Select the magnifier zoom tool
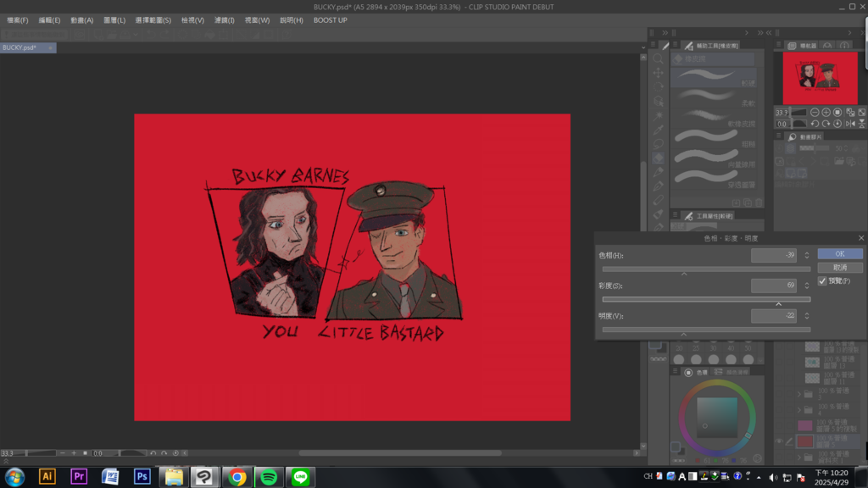Viewport: 868px width, 488px height. pos(658,58)
